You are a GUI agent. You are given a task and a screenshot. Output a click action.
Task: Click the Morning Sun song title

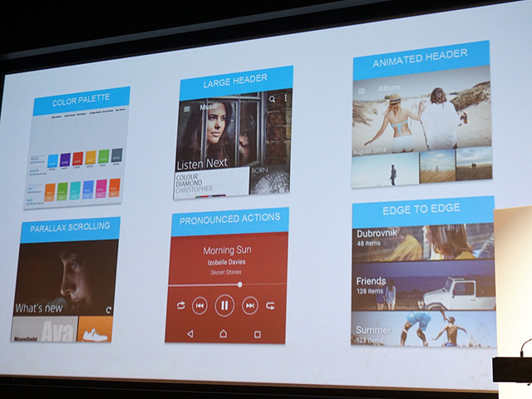point(227,250)
